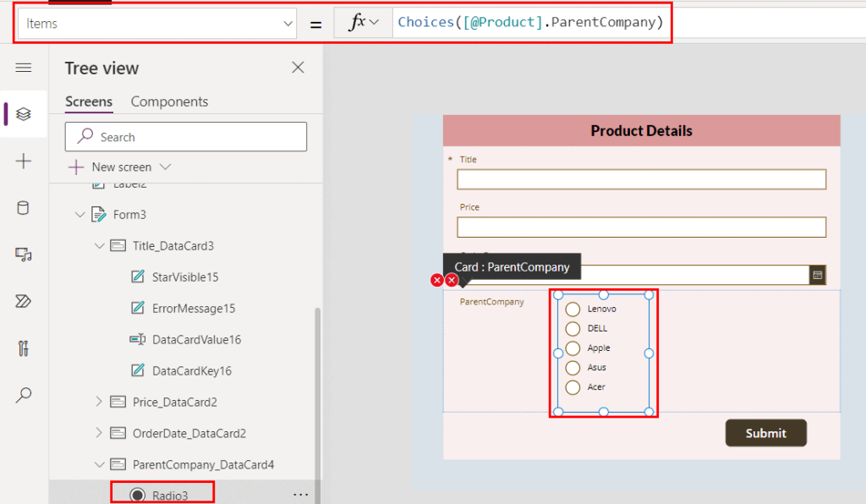Viewport: 866px width, 504px height.
Task: Open the Power Automate pane
Action: pyautogui.click(x=23, y=300)
